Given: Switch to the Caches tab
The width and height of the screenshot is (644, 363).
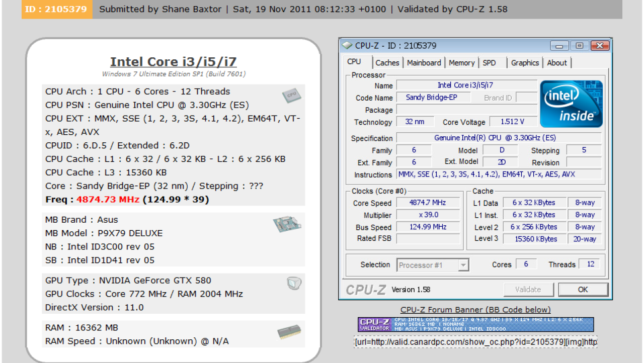Looking at the screenshot, I should point(387,63).
